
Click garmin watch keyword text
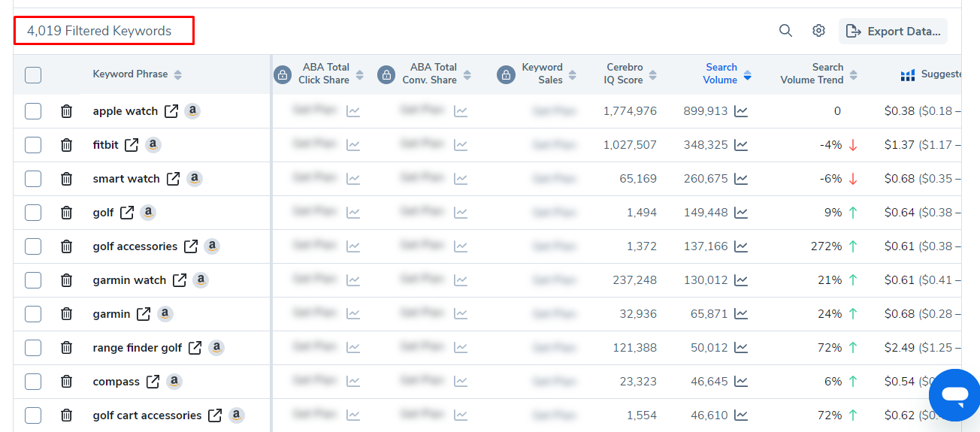click(x=129, y=280)
